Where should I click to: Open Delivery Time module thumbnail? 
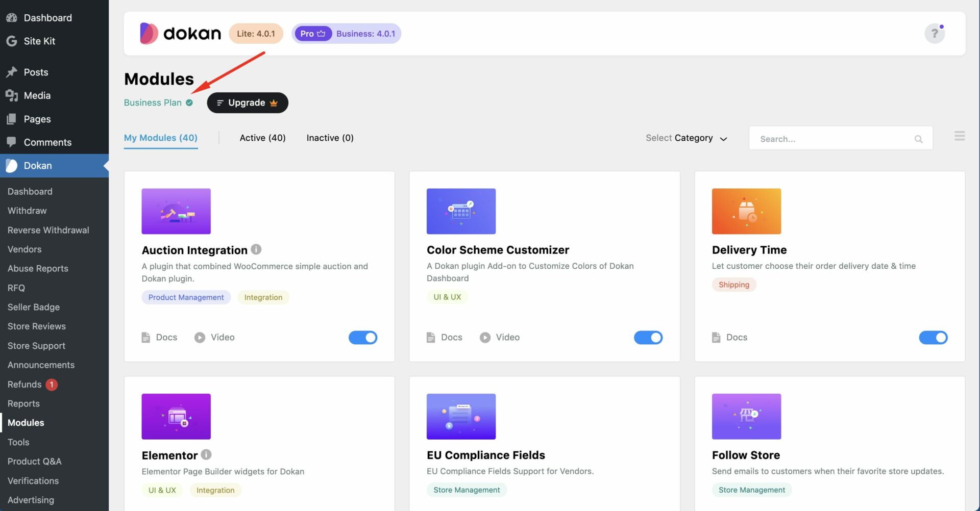coord(746,211)
